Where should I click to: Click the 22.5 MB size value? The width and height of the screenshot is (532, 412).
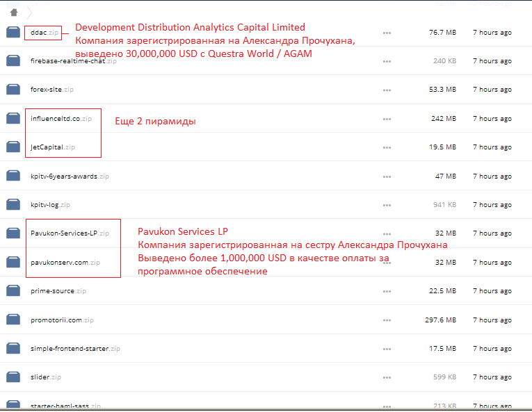442,291
